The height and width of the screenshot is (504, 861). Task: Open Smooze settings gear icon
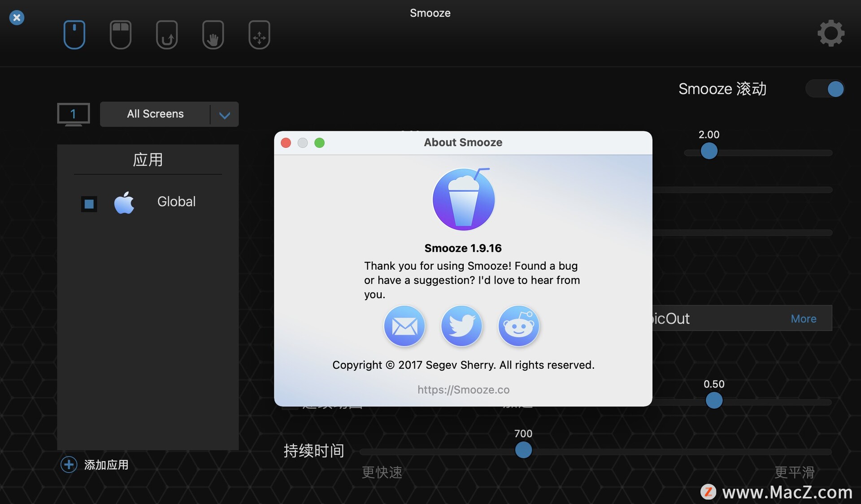coord(831,34)
